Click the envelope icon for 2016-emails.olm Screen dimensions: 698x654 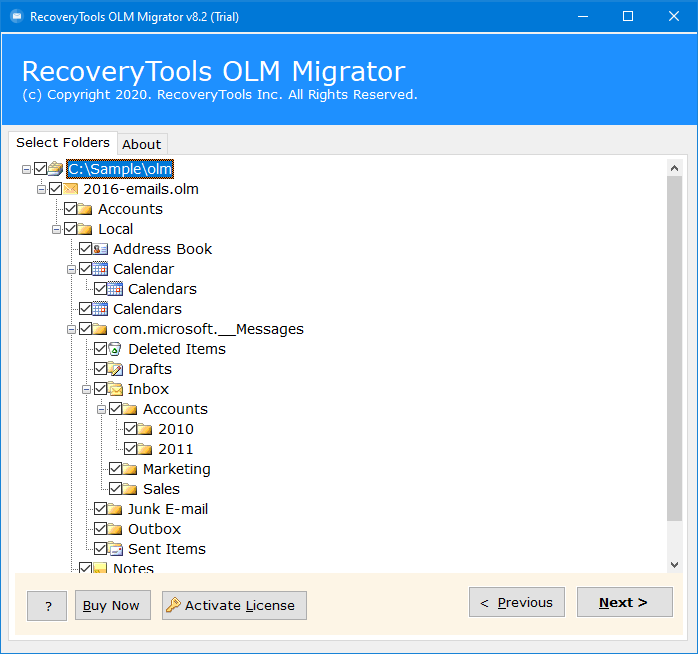[x=70, y=189]
